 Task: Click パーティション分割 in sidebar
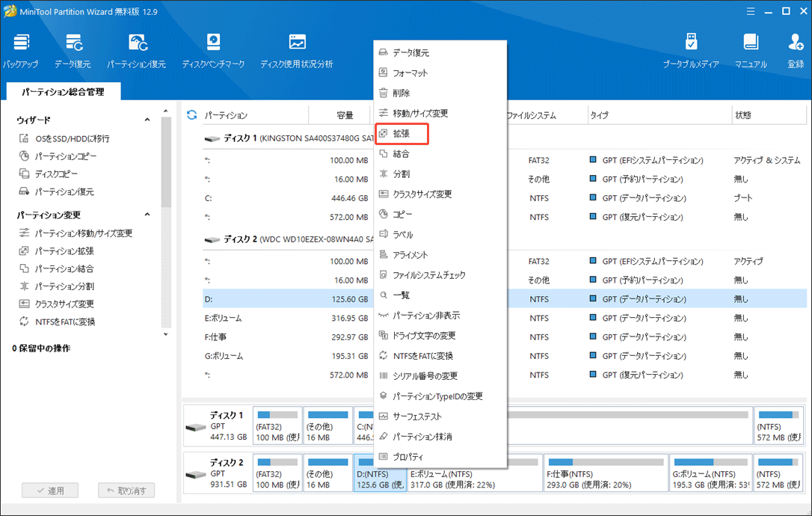click(x=56, y=286)
